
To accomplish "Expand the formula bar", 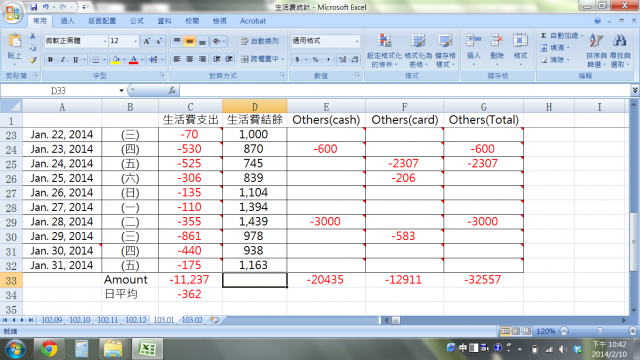I will (x=635, y=90).
